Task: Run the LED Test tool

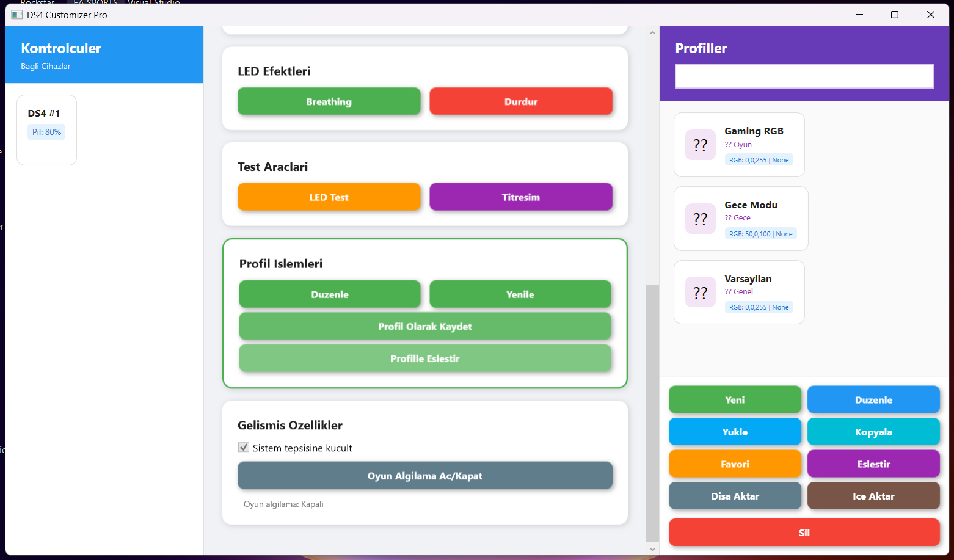Action: tap(329, 197)
